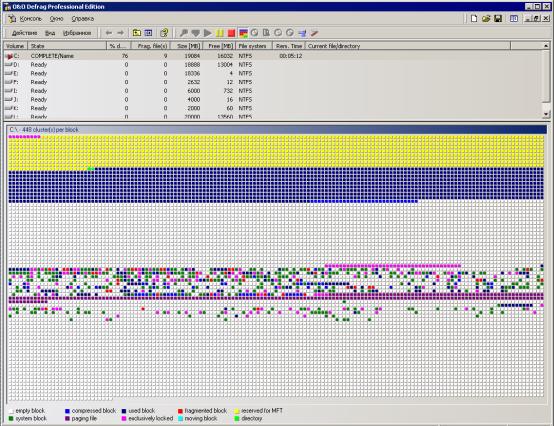This screenshot has width=554, height=426.
Task: Click the yellow Pause button in toolbar
Action: click(x=219, y=33)
